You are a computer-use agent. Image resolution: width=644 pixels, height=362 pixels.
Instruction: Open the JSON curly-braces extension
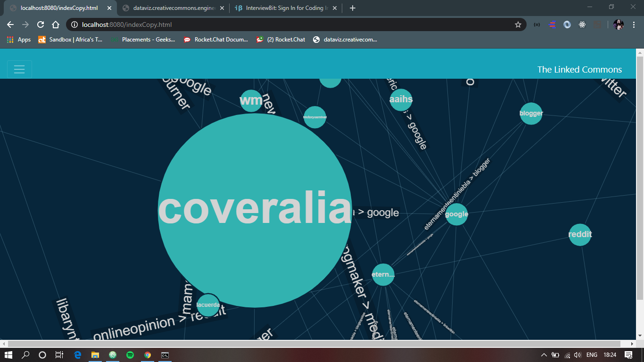point(537,25)
